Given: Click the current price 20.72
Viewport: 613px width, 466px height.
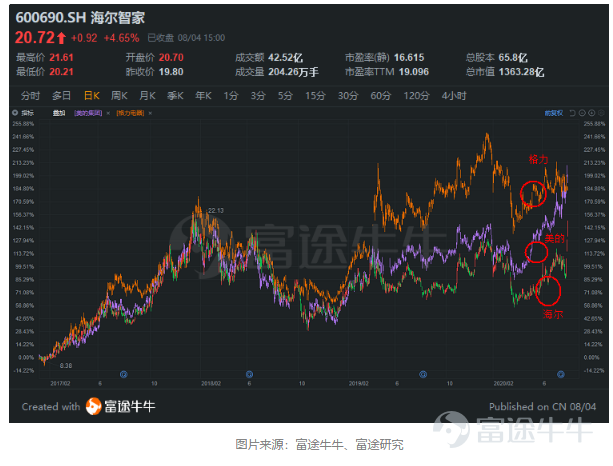Looking at the screenshot, I should [35, 38].
